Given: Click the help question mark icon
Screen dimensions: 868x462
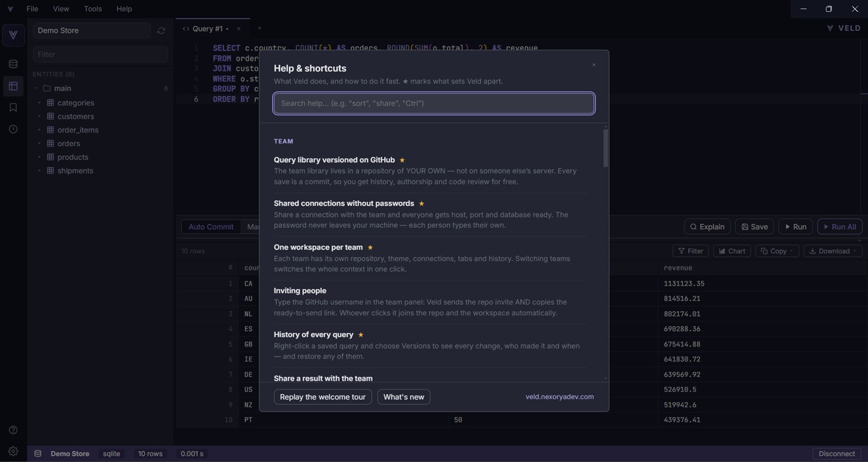Looking at the screenshot, I should [13, 430].
